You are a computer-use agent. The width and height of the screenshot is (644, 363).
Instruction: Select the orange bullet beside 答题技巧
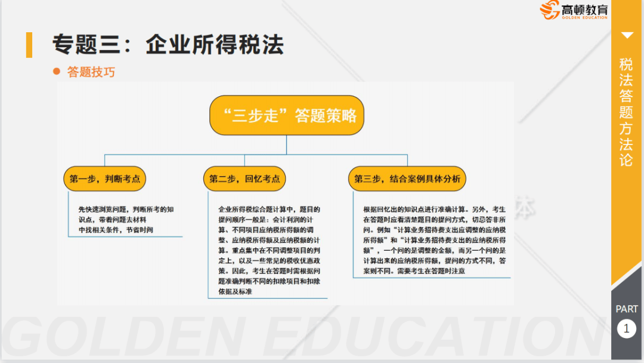(x=57, y=72)
